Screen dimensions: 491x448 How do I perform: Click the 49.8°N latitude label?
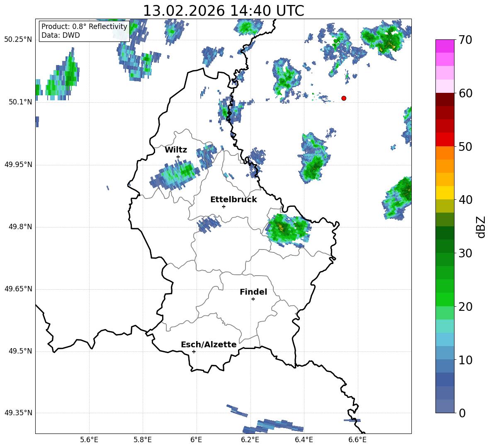click(20, 227)
